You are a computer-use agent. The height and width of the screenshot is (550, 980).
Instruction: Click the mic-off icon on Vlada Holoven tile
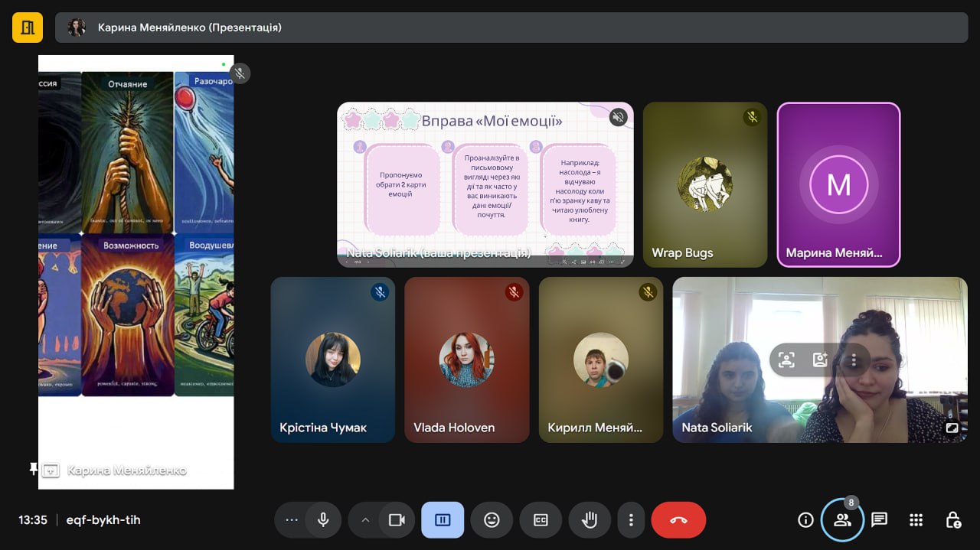tap(514, 292)
